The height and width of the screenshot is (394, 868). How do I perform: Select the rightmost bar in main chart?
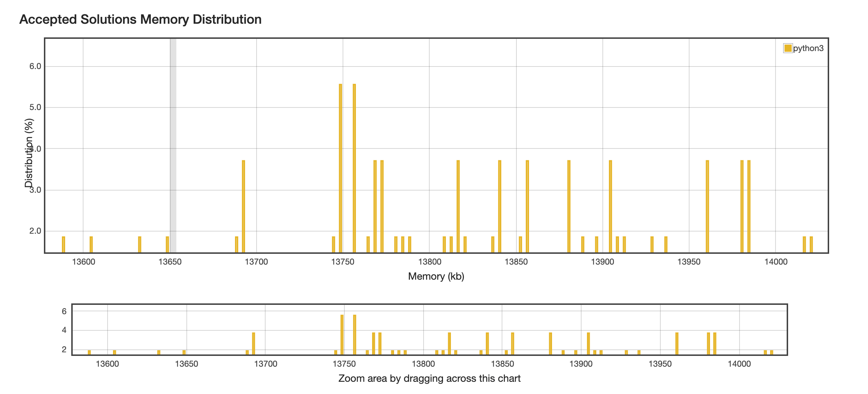(811, 244)
